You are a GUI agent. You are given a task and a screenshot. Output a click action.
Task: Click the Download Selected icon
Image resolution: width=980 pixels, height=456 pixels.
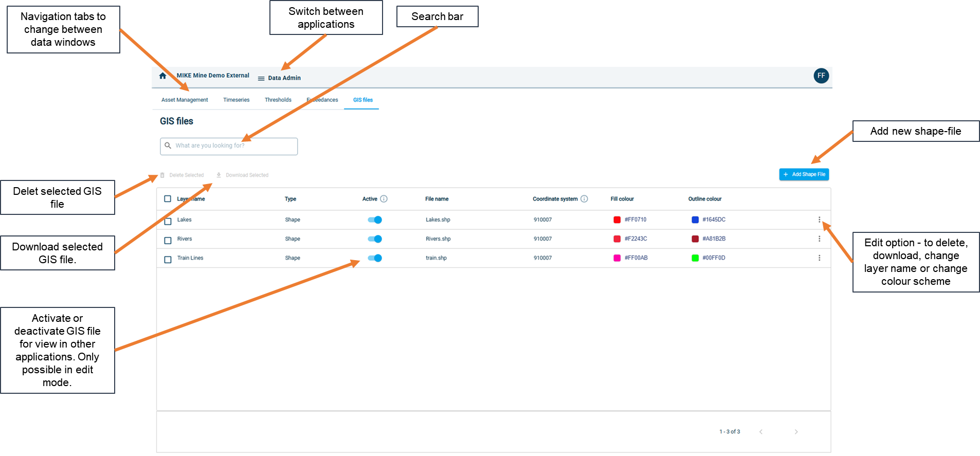tap(219, 175)
